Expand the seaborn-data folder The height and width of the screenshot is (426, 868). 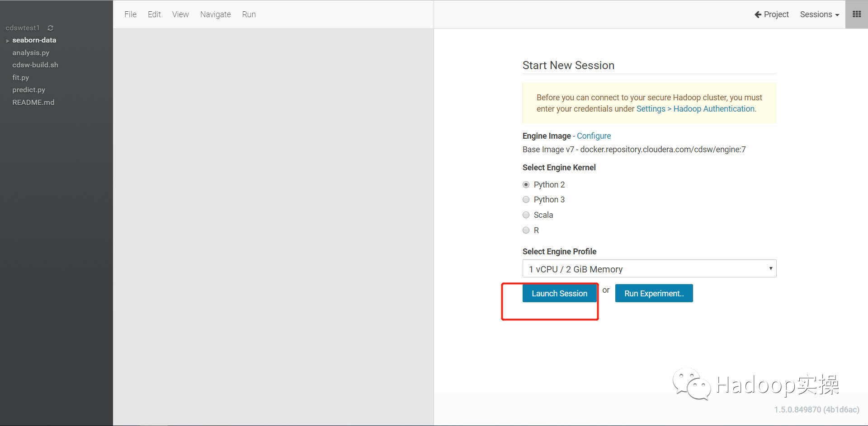(8, 41)
